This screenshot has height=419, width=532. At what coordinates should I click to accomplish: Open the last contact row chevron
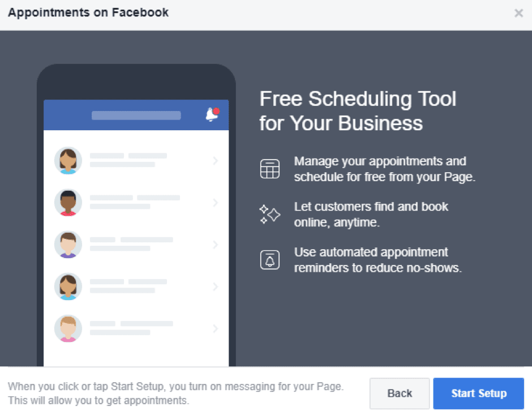(x=215, y=328)
